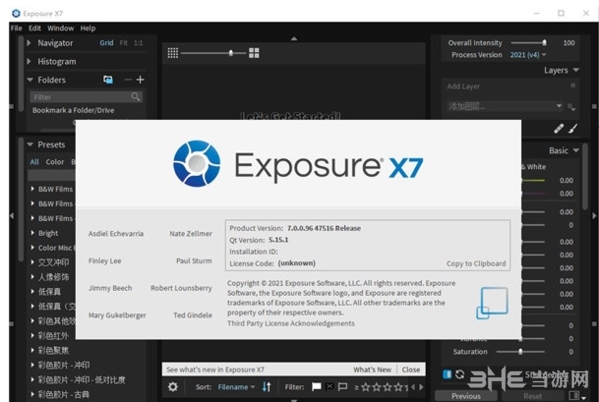
Task: Collapse the bottom panel arrow
Action: [294, 400]
